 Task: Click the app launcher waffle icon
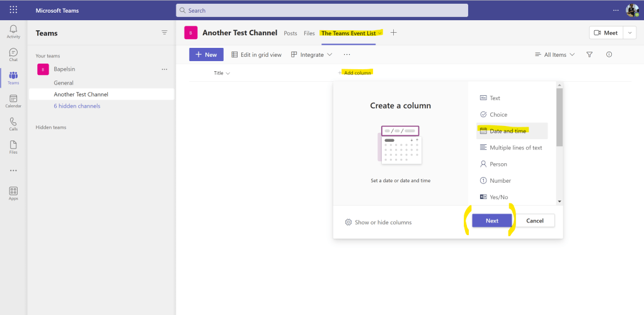(13, 10)
